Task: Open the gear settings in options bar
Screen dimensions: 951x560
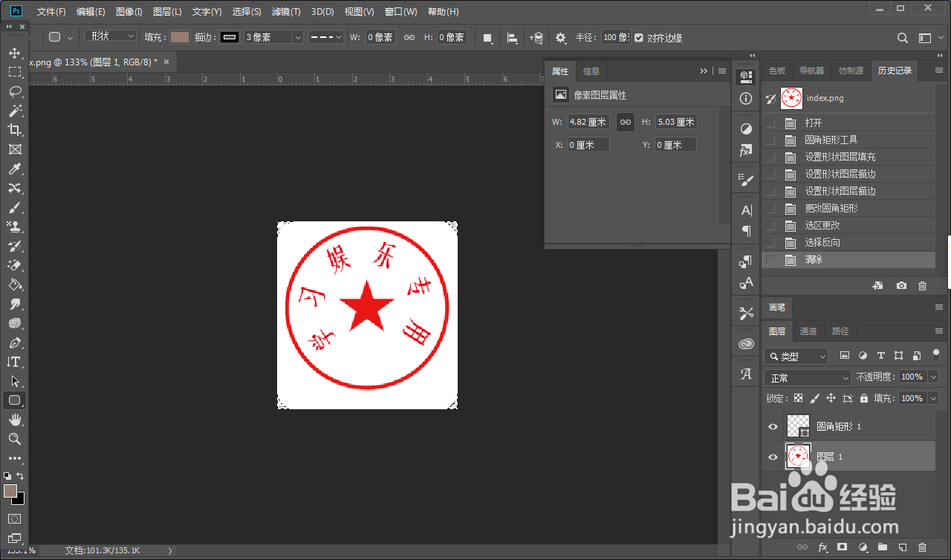Action: [x=561, y=37]
